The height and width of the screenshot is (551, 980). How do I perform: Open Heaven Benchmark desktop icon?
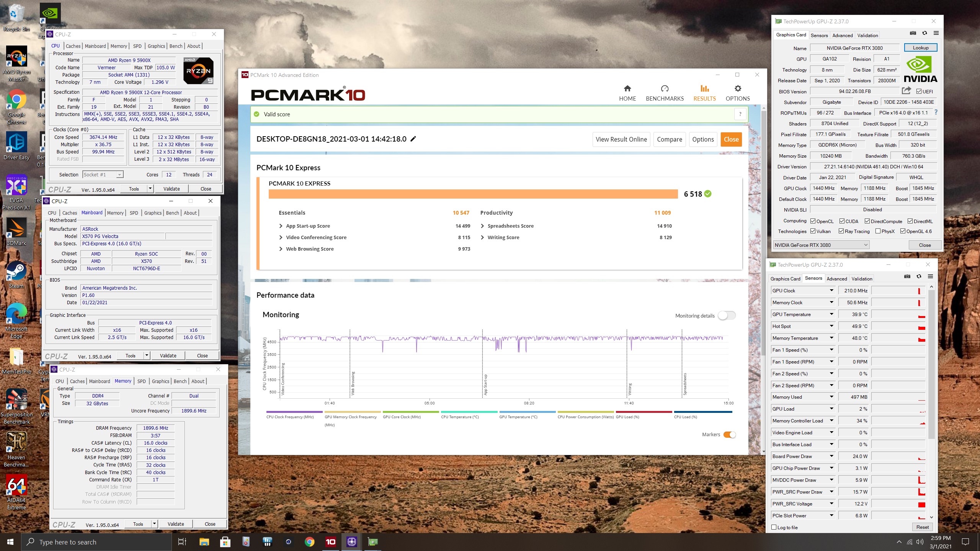(x=16, y=450)
